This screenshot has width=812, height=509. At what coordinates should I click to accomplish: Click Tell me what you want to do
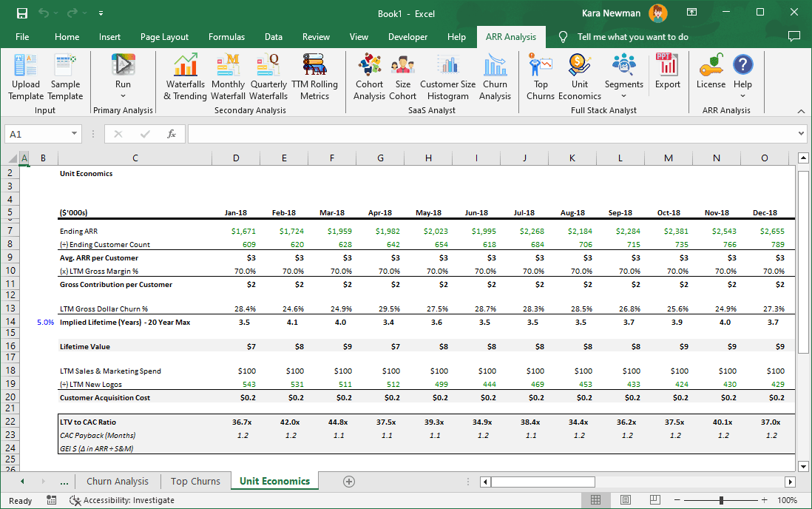(x=632, y=36)
